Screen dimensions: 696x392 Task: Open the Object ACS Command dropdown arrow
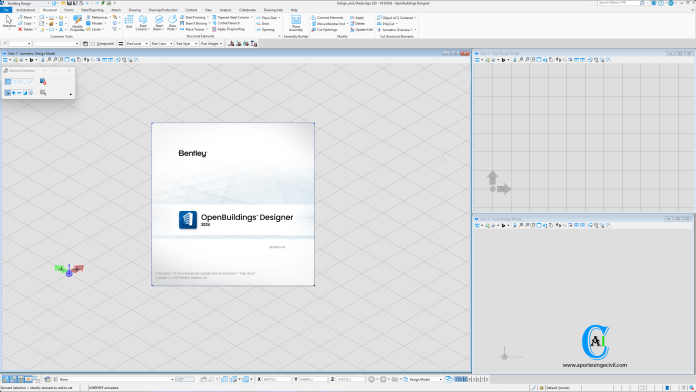(415, 18)
